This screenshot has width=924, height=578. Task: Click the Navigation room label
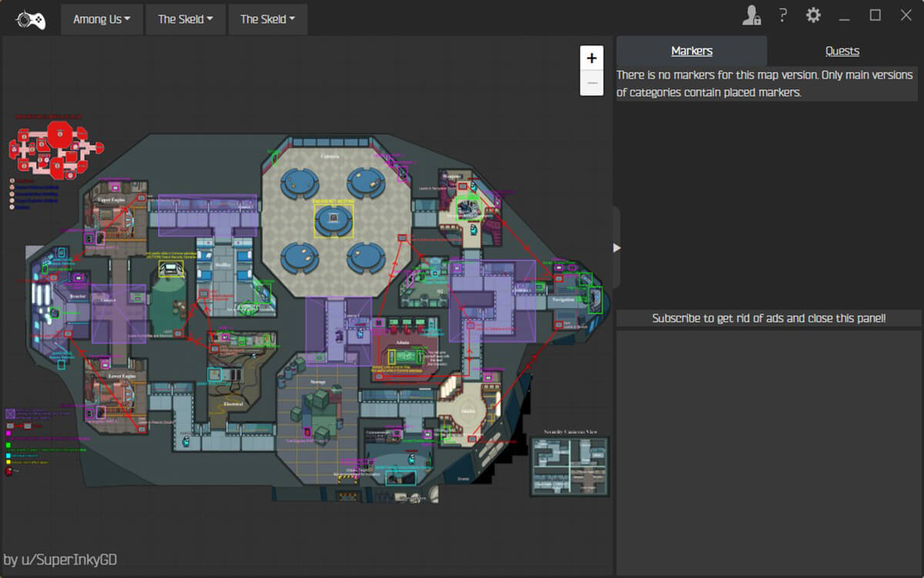pyautogui.click(x=564, y=298)
